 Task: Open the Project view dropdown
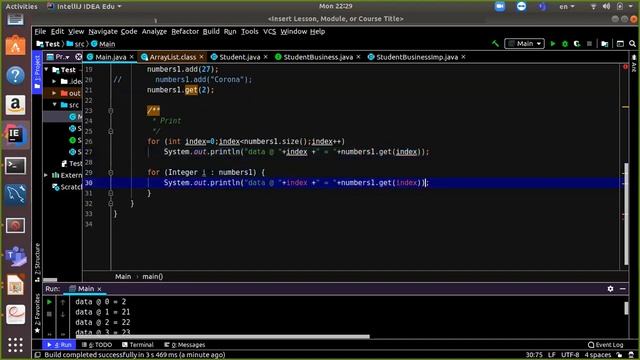(x=58, y=57)
